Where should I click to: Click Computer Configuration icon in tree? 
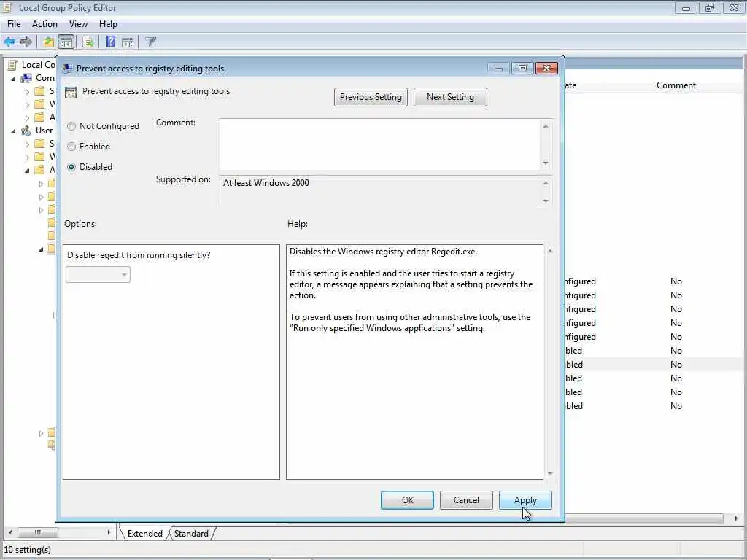point(27,77)
